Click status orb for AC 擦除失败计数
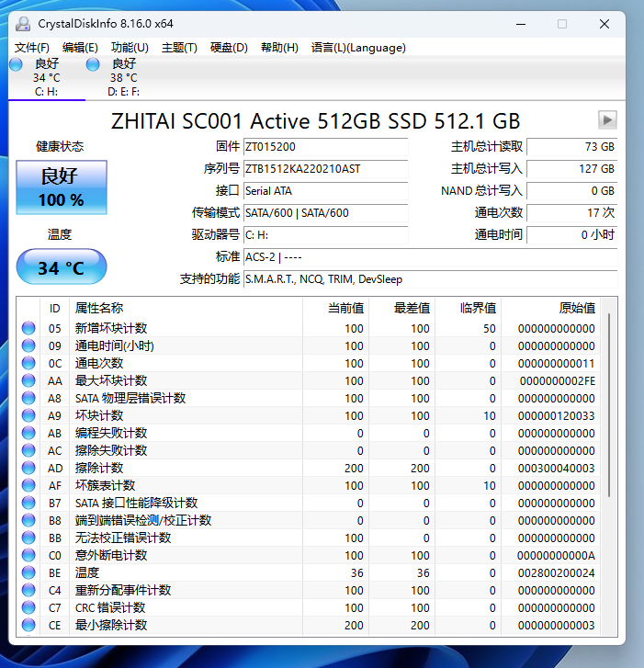This screenshot has height=668, width=644. click(28, 450)
